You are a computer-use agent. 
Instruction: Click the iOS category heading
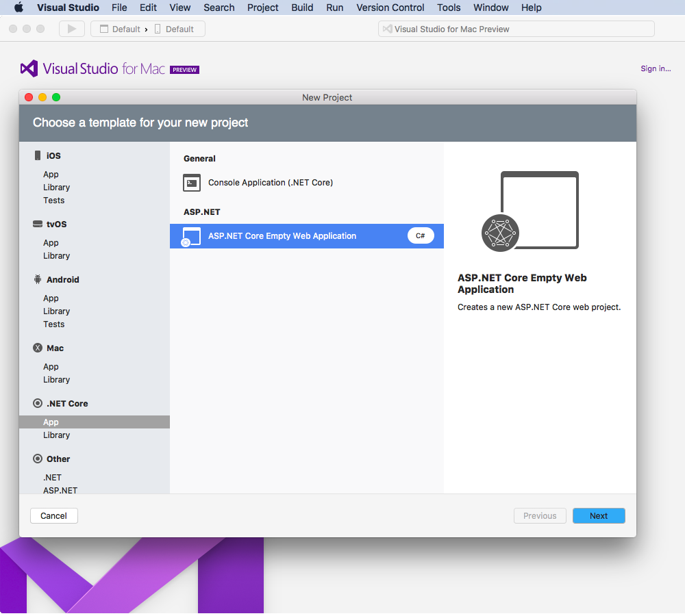point(53,156)
